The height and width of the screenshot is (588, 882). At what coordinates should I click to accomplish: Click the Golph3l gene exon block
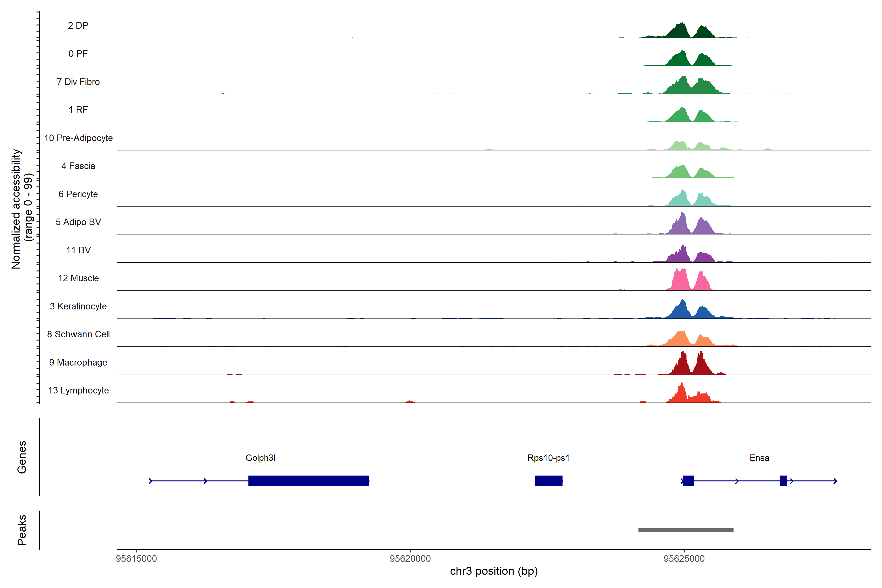[x=309, y=481]
